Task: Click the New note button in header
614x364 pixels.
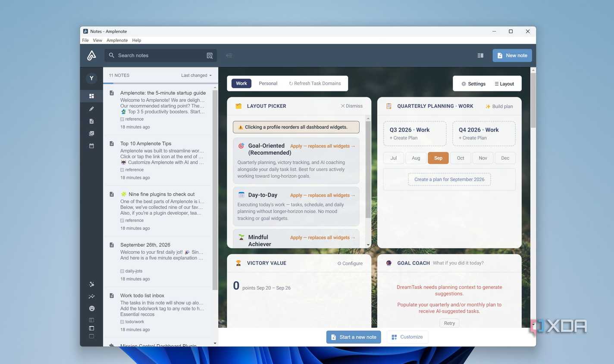Action: coord(512,55)
